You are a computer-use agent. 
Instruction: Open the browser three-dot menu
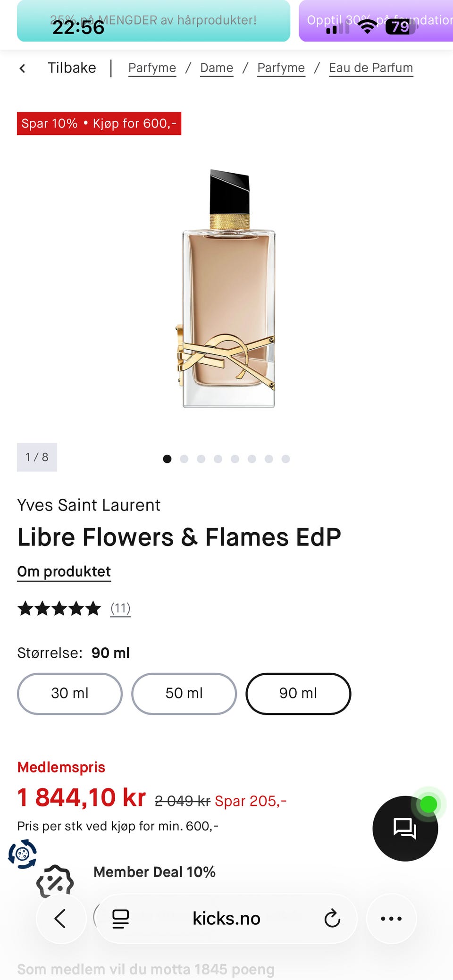[391, 918]
